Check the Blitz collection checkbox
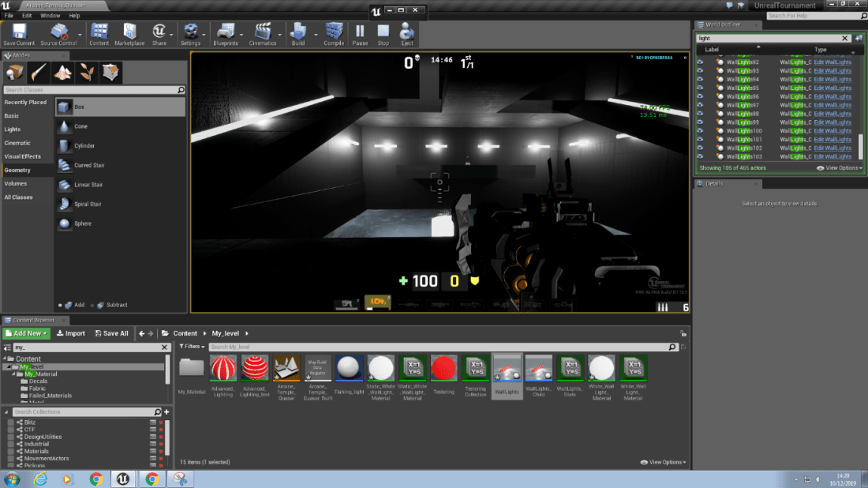 pos(11,422)
